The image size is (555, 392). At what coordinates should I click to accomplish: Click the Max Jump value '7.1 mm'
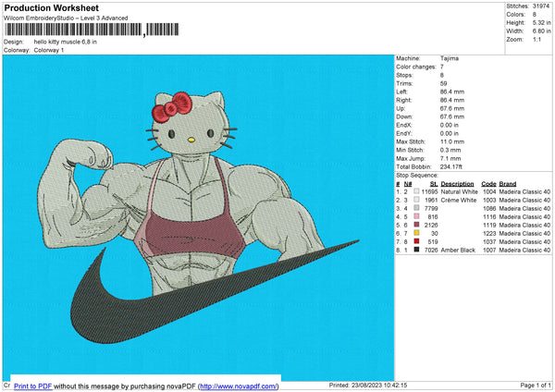point(450,158)
